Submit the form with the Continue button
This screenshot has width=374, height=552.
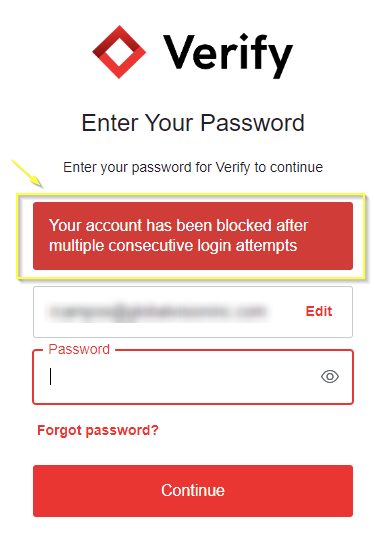click(x=193, y=491)
